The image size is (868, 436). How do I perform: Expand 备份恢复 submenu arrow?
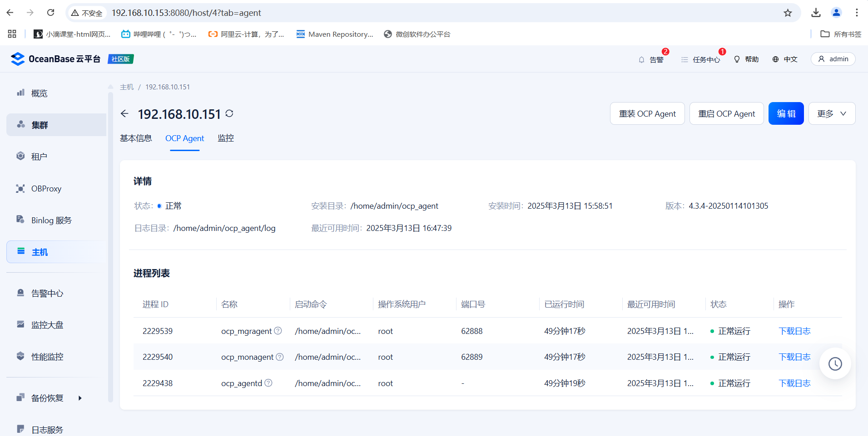click(x=80, y=398)
